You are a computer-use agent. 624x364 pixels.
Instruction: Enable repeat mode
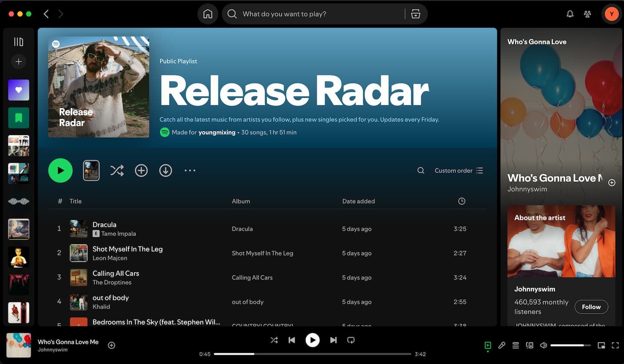pyautogui.click(x=351, y=340)
